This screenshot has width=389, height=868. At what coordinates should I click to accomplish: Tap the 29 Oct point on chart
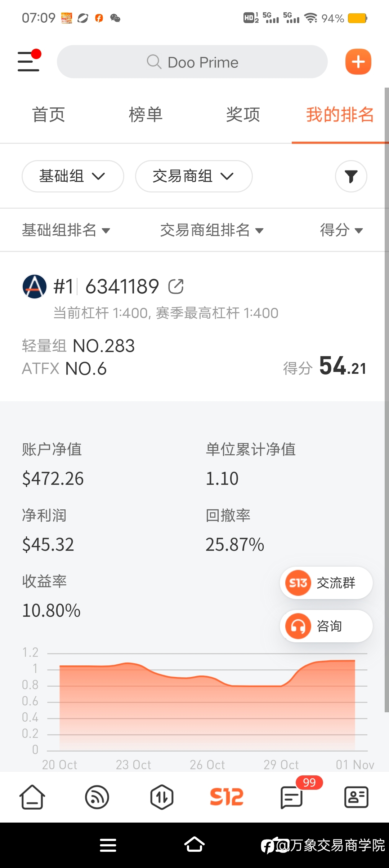(x=281, y=686)
